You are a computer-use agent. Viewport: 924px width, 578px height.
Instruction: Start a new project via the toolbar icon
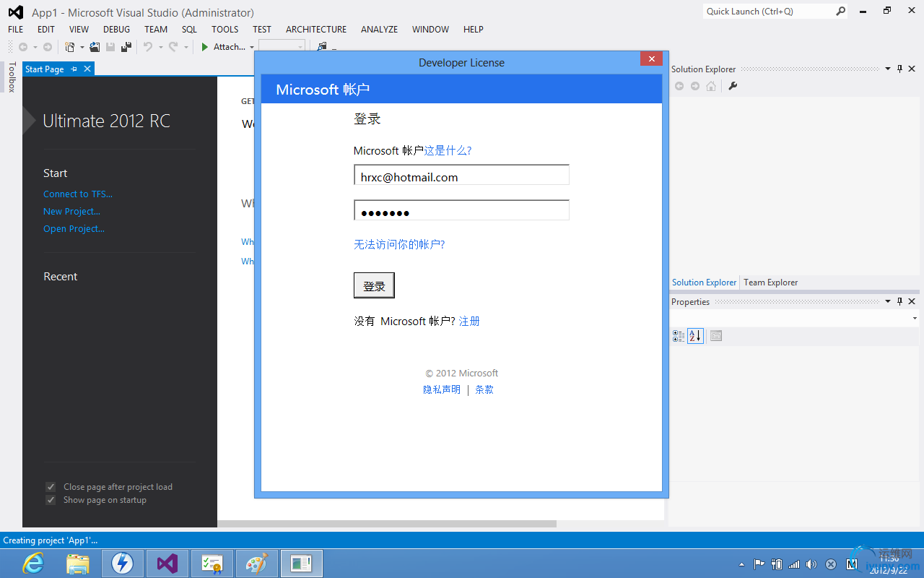coord(71,46)
